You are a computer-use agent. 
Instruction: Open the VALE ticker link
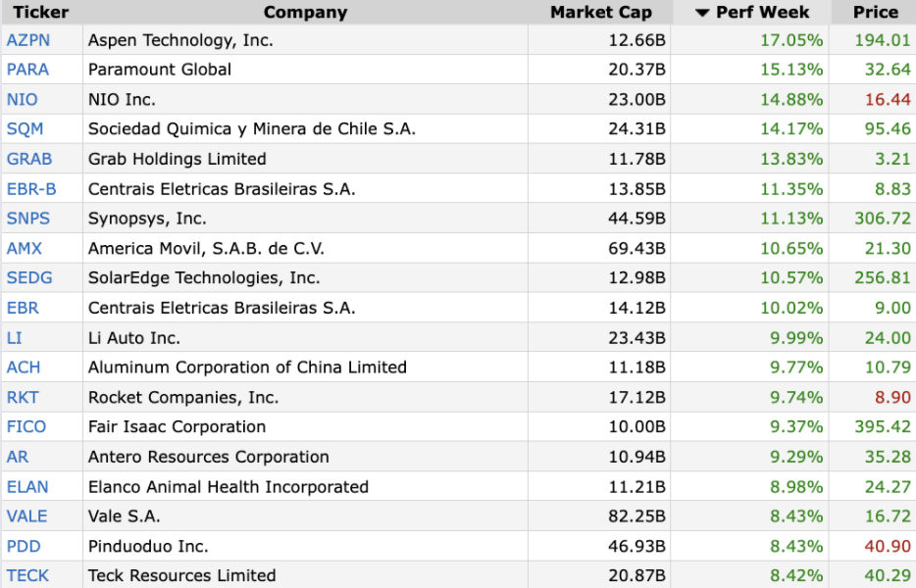point(26,516)
